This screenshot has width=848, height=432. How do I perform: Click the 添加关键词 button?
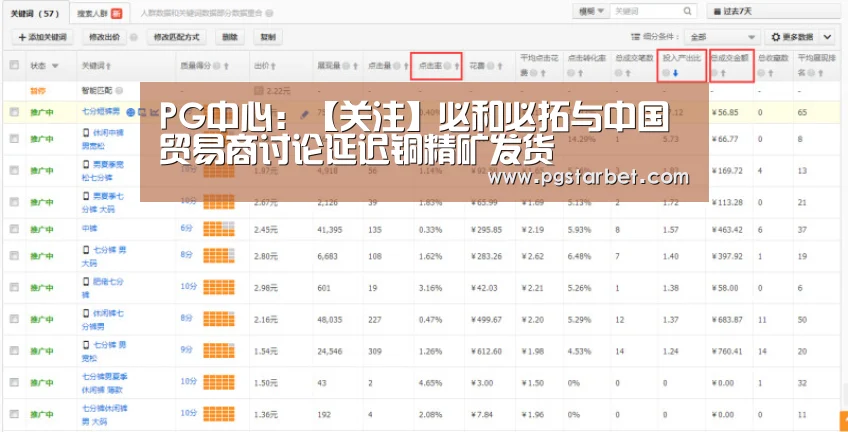tap(42, 37)
